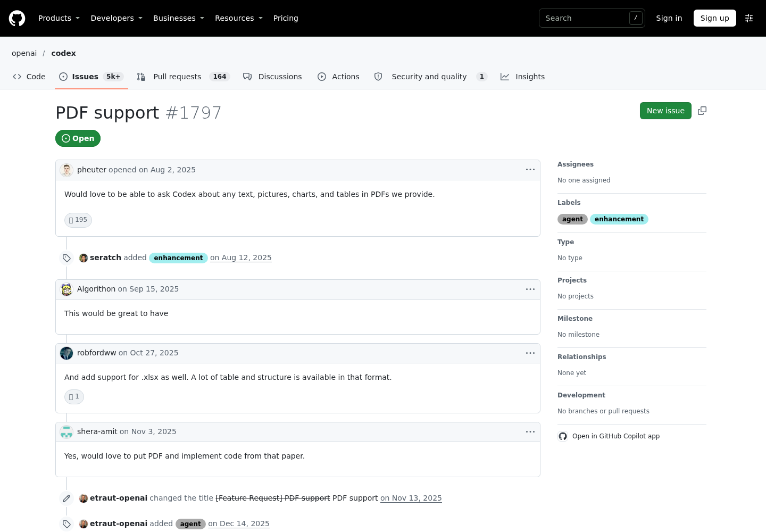Switch to the Code tab
Viewport: 766px width, 532px height.
click(x=29, y=77)
